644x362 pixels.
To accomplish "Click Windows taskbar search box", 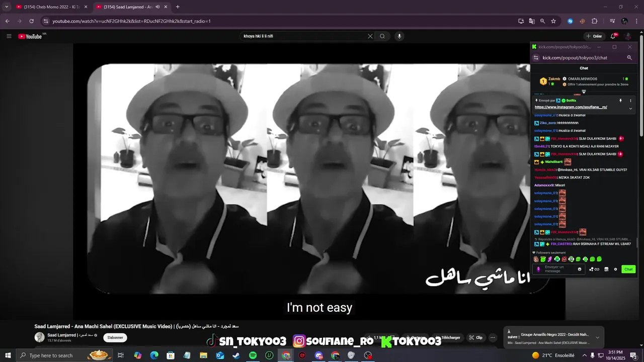I will (x=65, y=355).
